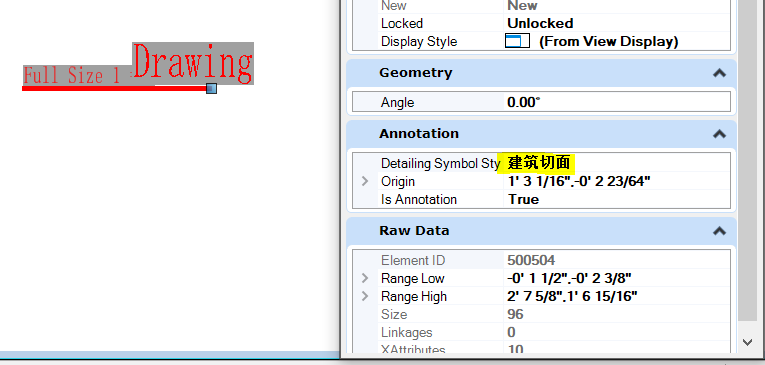Click the Locked value Unlocked
765x365 pixels.
coord(540,23)
